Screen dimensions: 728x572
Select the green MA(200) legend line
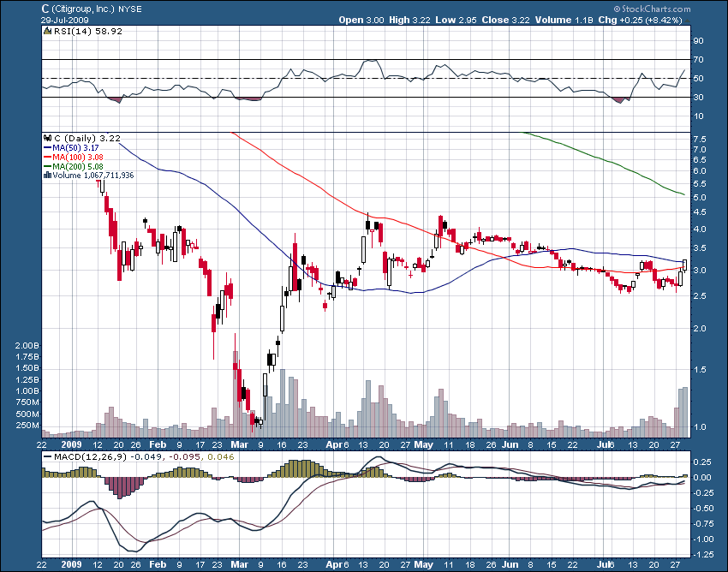(x=47, y=167)
